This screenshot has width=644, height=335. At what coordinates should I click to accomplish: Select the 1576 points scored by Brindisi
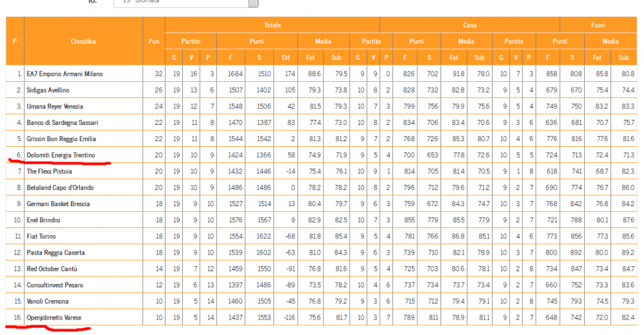point(236,220)
